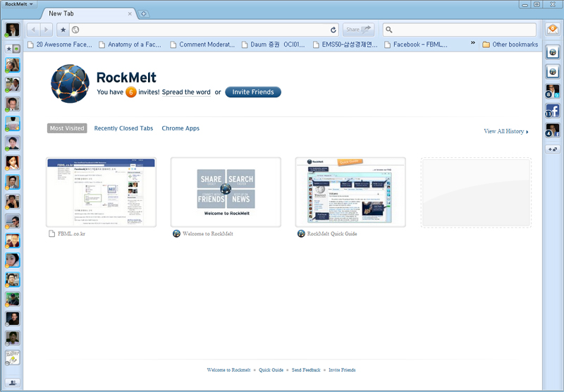Screen dimensions: 564x392
Task: Open the 'Daum 증권 OCI01...' bookmark
Action: pos(273,44)
